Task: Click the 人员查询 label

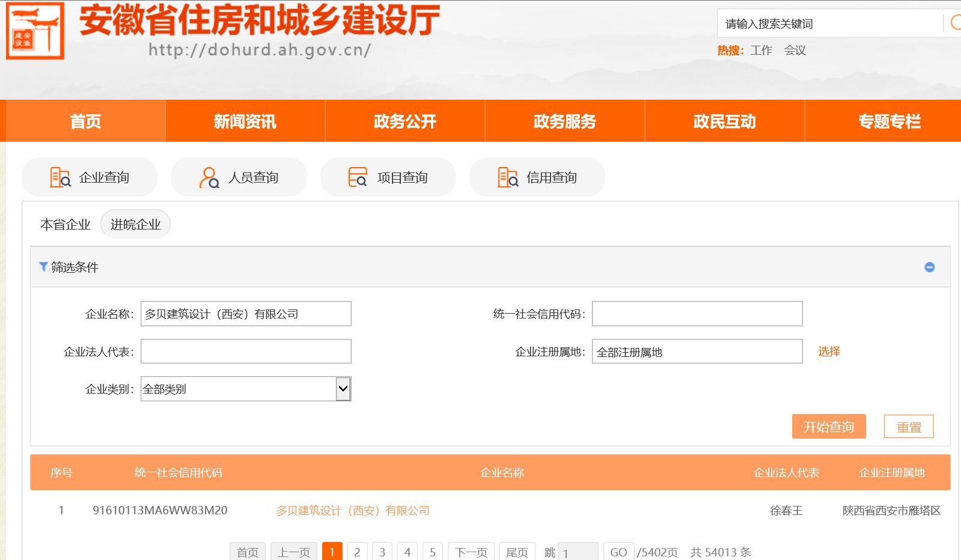Action: tap(253, 177)
